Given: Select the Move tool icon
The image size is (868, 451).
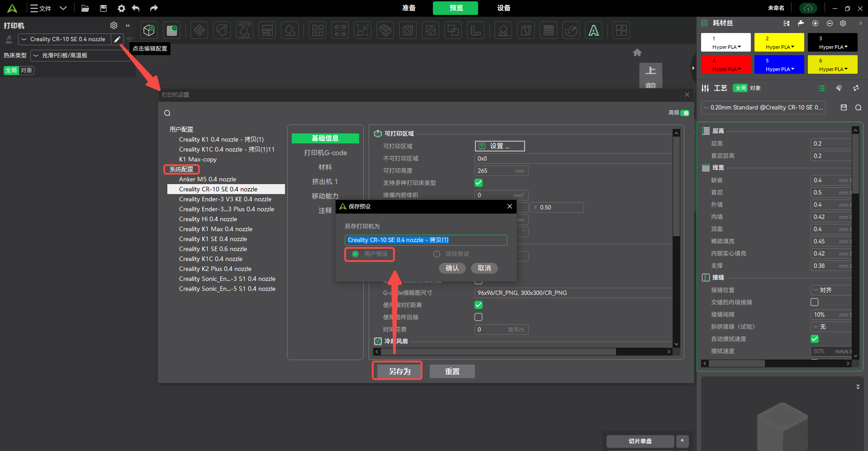Looking at the screenshot, I should [x=199, y=30].
